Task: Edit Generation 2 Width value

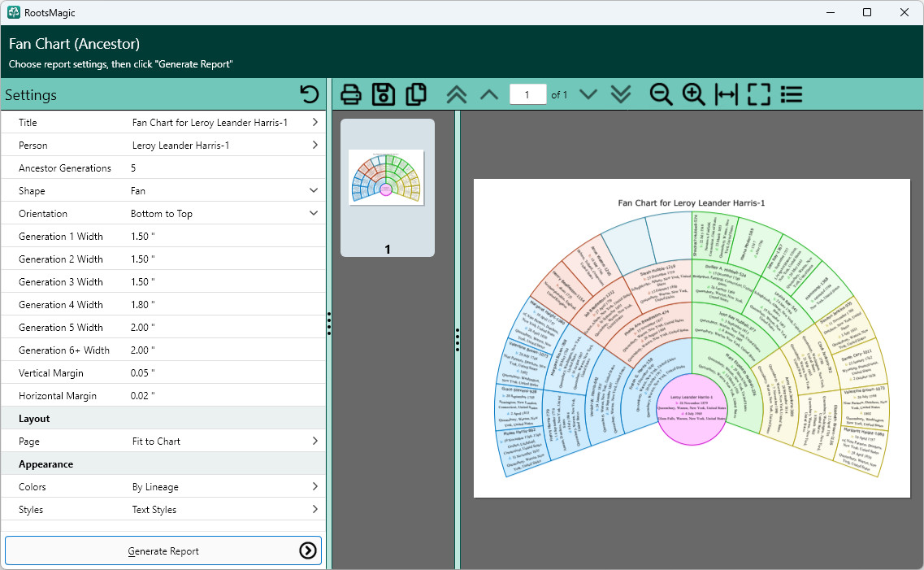Action: [142, 259]
